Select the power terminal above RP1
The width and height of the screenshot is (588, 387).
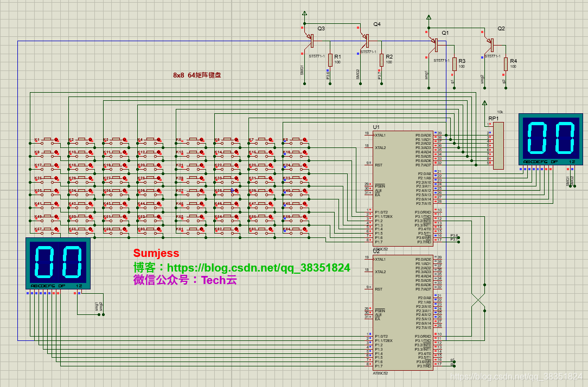[x=484, y=102]
